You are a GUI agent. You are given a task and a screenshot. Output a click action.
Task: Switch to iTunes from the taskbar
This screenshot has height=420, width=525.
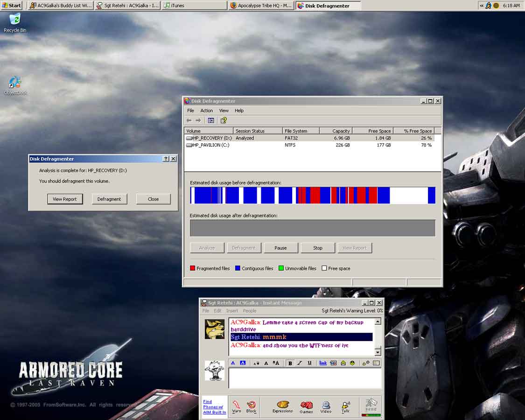(x=195, y=5)
